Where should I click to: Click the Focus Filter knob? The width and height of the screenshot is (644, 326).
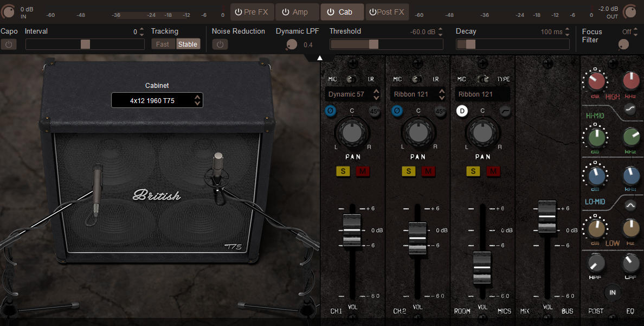(623, 44)
